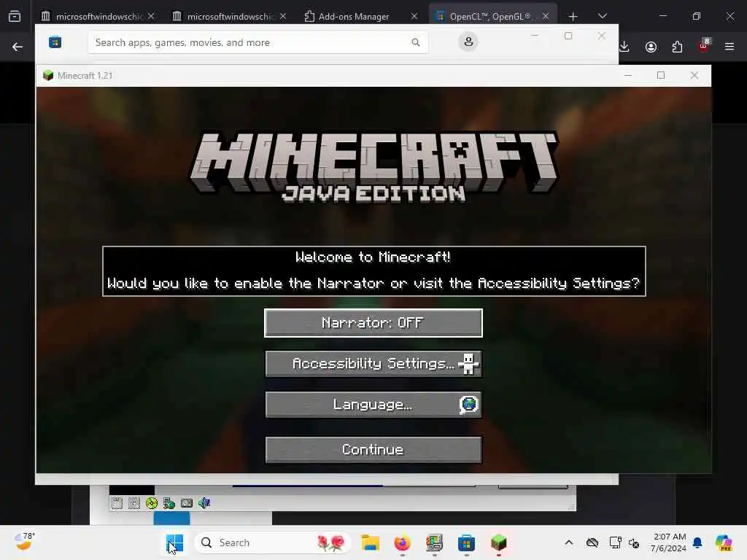Switch to Firefox on the taskbar
This screenshot has height=560, width=747.
pos(403,542)
